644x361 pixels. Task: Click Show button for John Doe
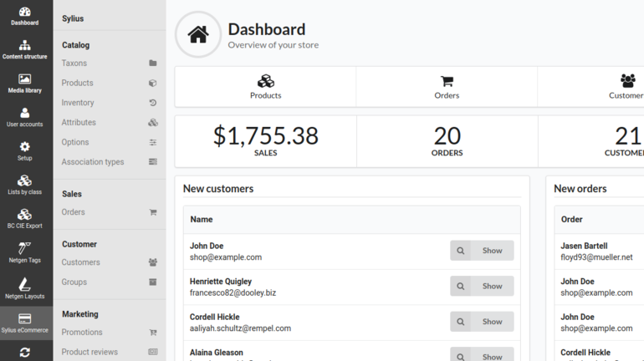coord(482,251)
